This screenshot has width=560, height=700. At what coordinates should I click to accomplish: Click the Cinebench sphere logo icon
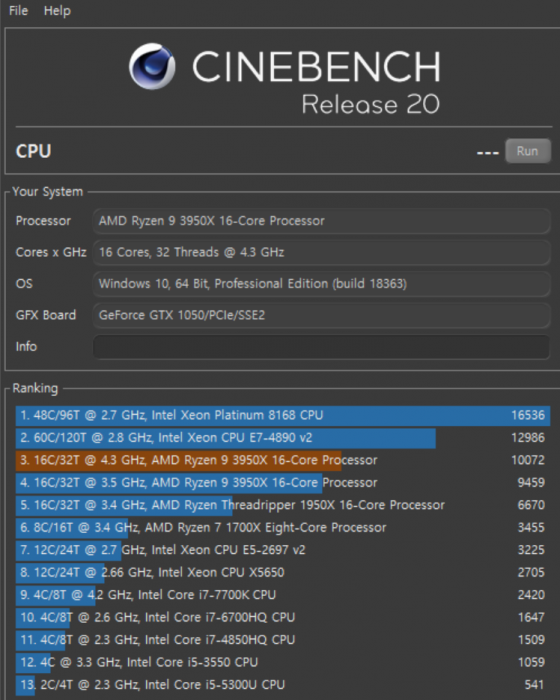pyautogui.click(x=152, y=66)
